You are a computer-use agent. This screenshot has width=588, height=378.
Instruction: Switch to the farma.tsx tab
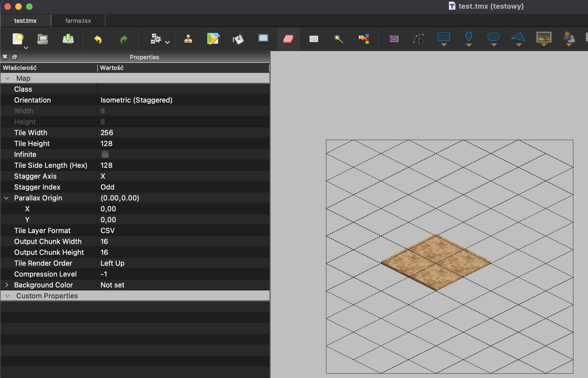click(x=78, y=20)
